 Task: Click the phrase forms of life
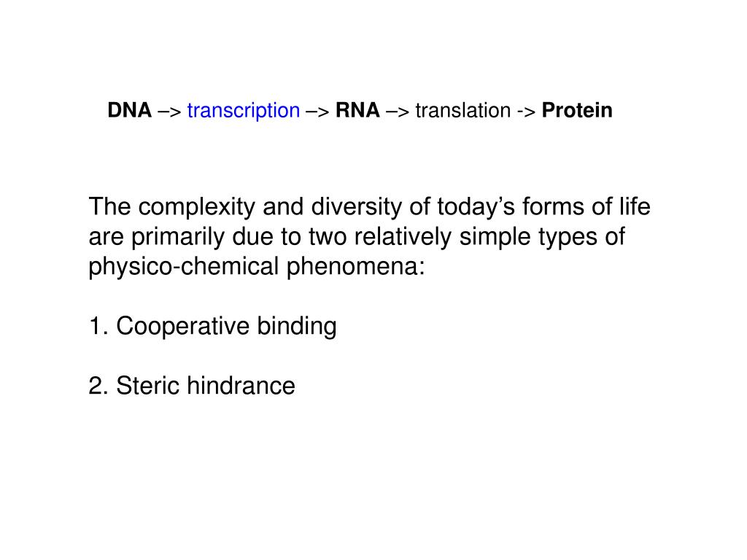coord(586,206)
